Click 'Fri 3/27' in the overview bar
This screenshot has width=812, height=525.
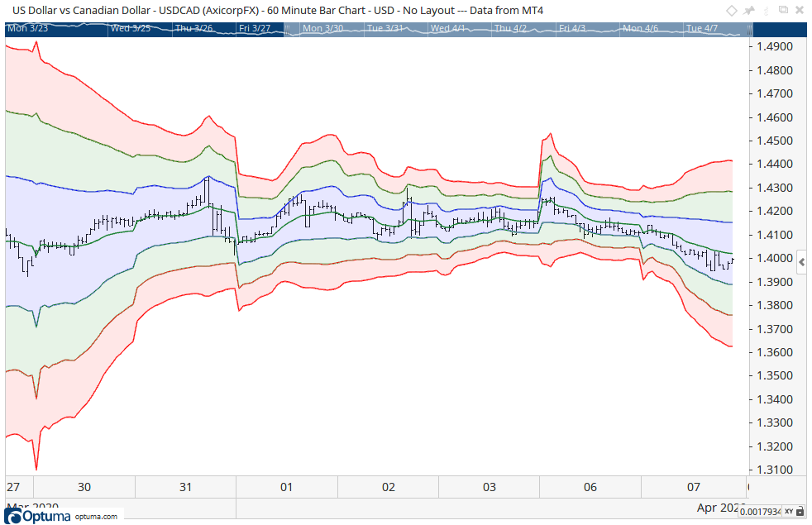coord(255,28)
